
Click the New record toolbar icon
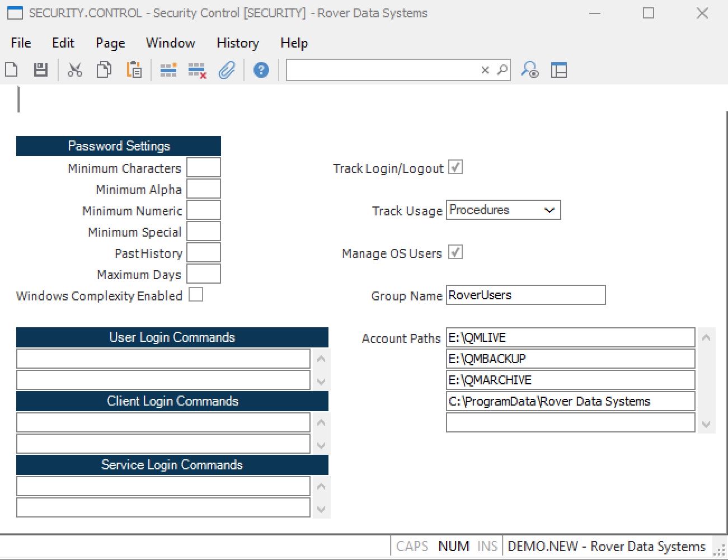[x=12, y=70]
